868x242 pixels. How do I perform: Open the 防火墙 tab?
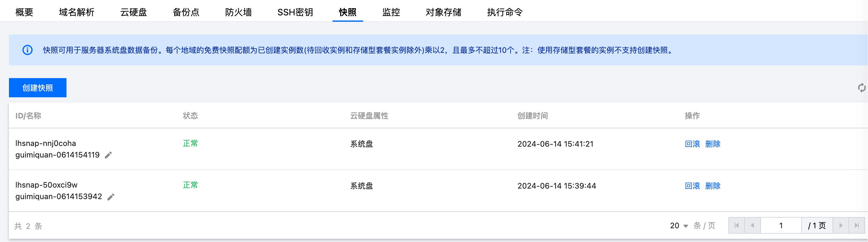pyautogui.click(x=238, y=12)
